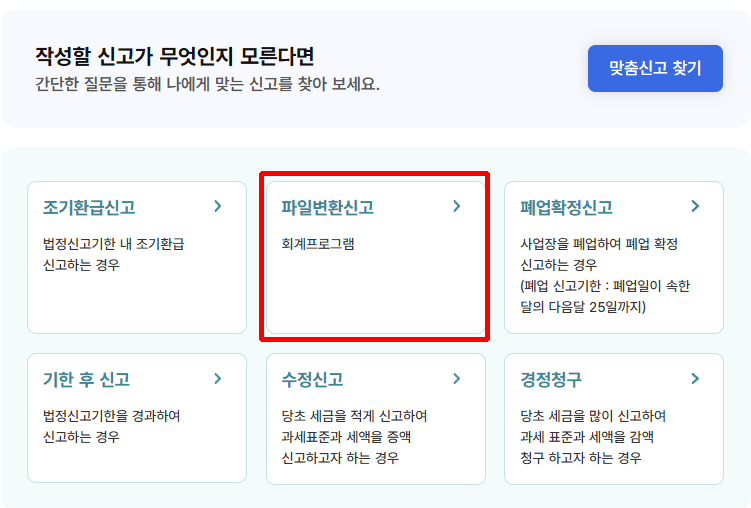Open the 경정청구 card title
Screen dimensions: 751x508
(551, 380)
